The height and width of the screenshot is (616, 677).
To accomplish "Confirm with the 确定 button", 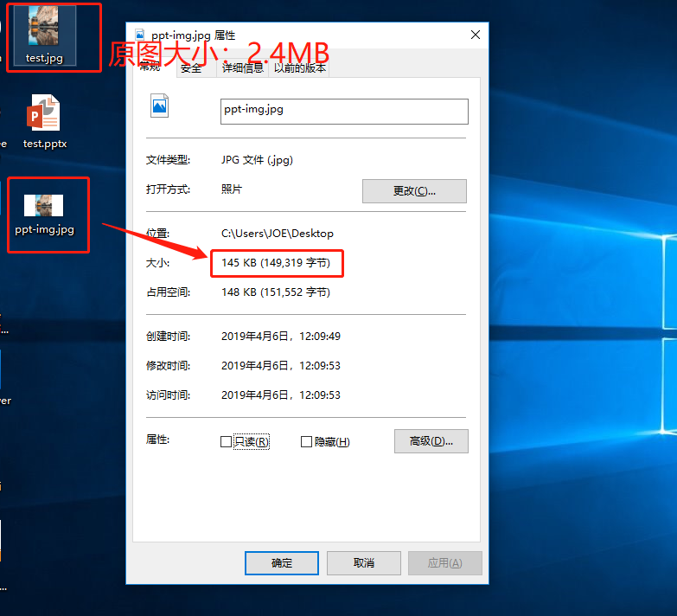I will tap(282, 563).
